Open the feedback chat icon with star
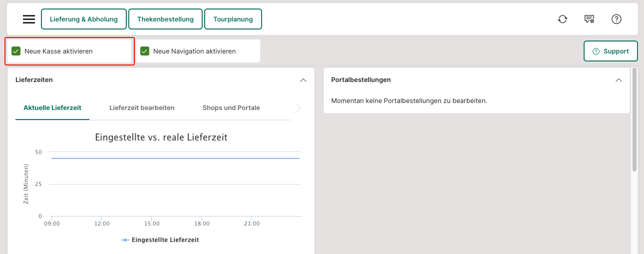Screen dimensions: 644x254 (590, 19)
